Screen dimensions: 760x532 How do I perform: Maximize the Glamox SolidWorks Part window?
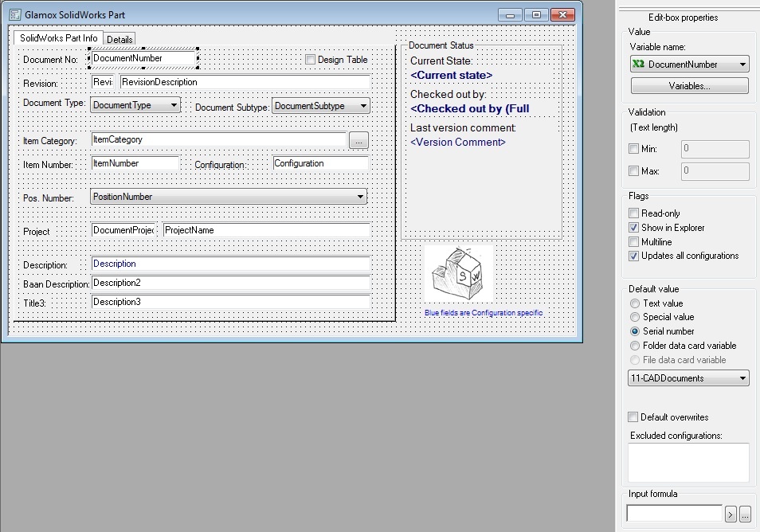click(536, 14)
